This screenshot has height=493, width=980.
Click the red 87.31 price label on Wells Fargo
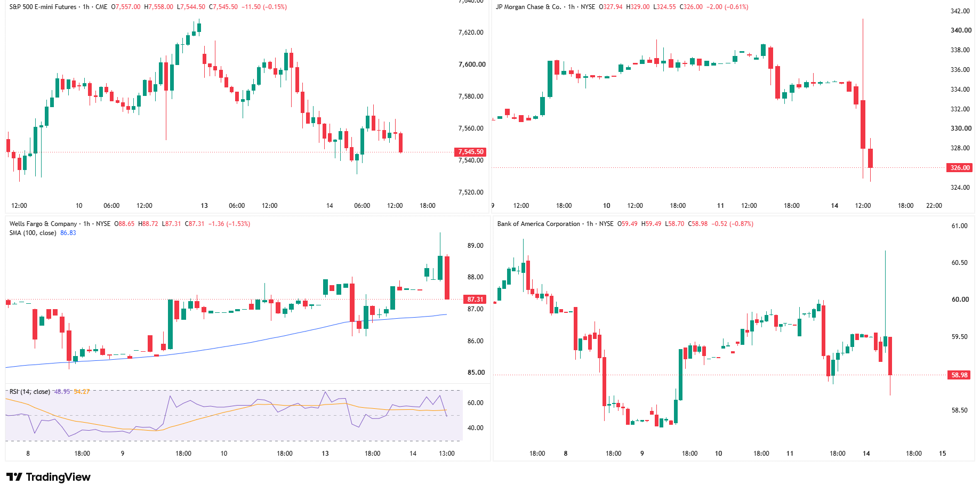(475, 300)
